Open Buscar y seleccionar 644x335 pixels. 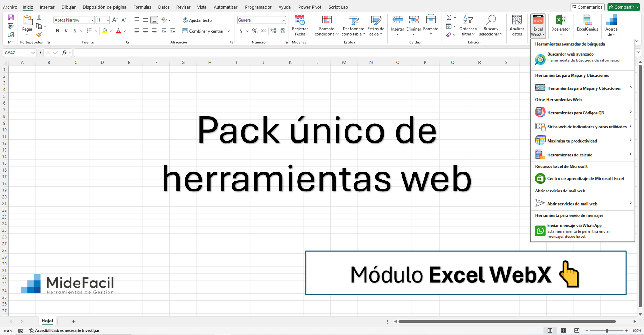pos(491,25)
